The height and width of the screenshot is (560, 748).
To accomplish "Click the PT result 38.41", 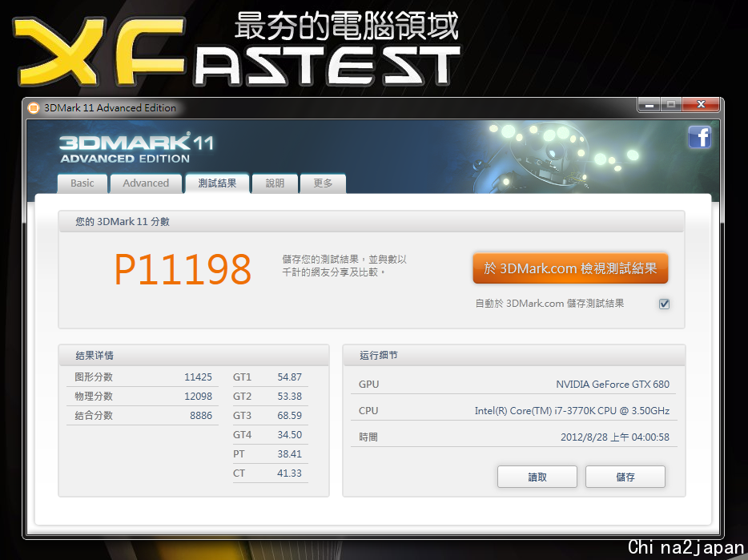I will (x=290, y=454).
